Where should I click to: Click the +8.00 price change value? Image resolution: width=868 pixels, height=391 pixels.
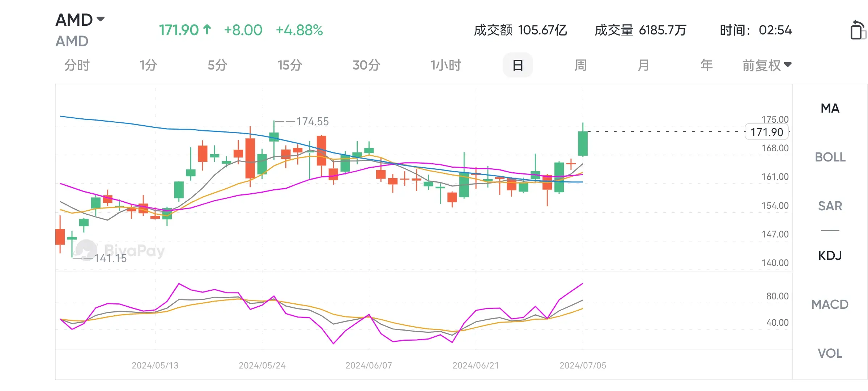tap(243, 30)
